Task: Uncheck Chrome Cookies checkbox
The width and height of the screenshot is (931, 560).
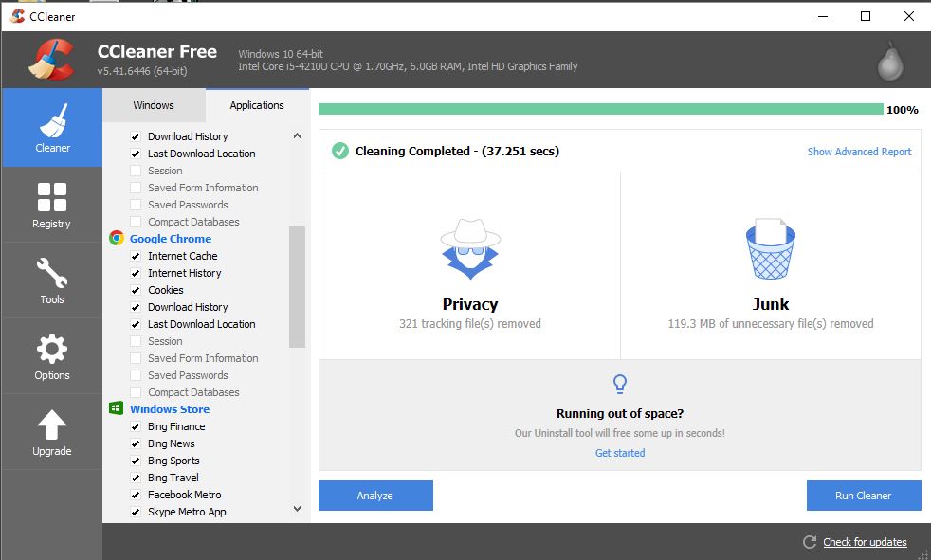Action: coord(136,290)
